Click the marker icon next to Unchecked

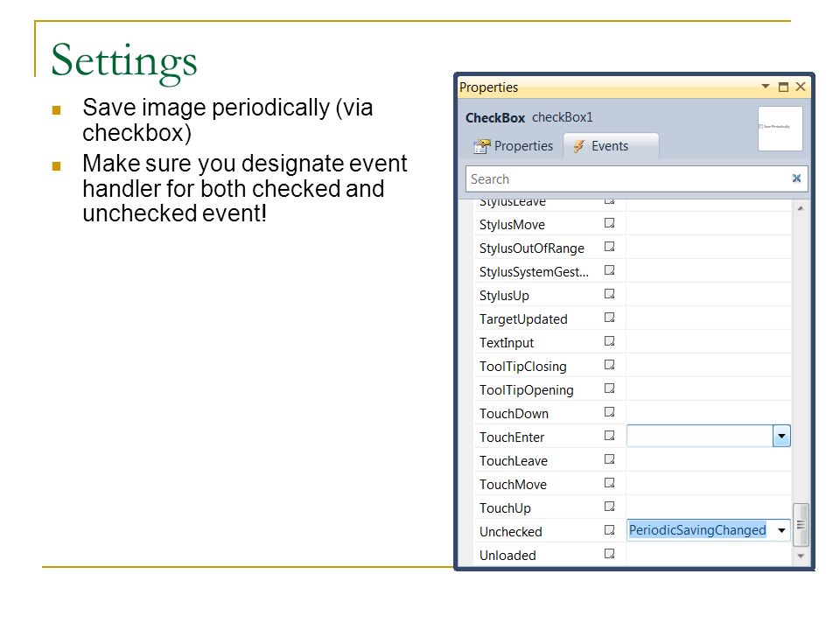point(610,530)
